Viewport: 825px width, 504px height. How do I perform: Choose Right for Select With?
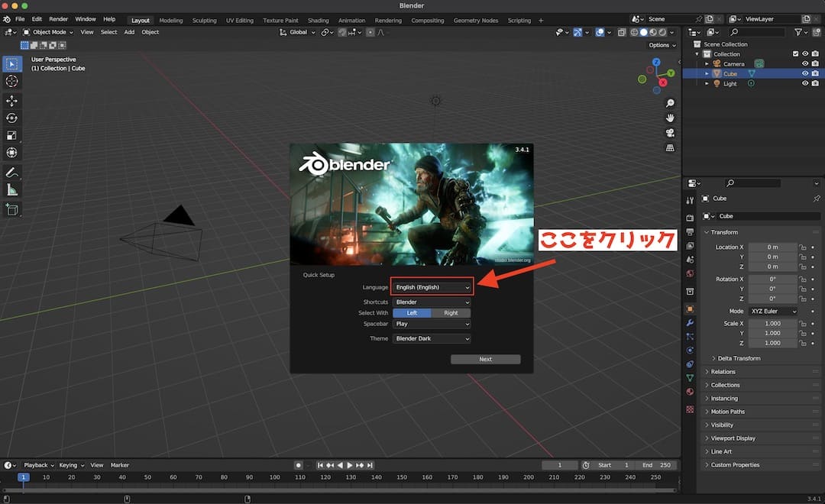click(x=451, y=313)
